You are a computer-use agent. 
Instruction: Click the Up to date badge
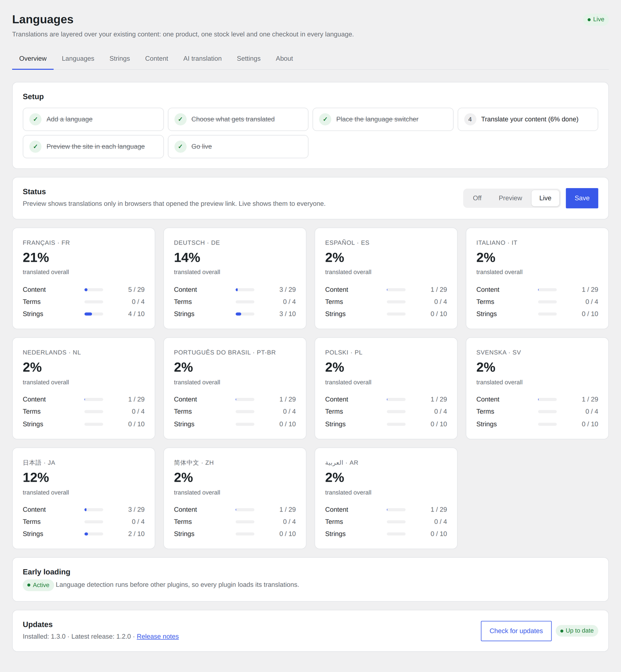pyautogui.click(x=577, y=631)
